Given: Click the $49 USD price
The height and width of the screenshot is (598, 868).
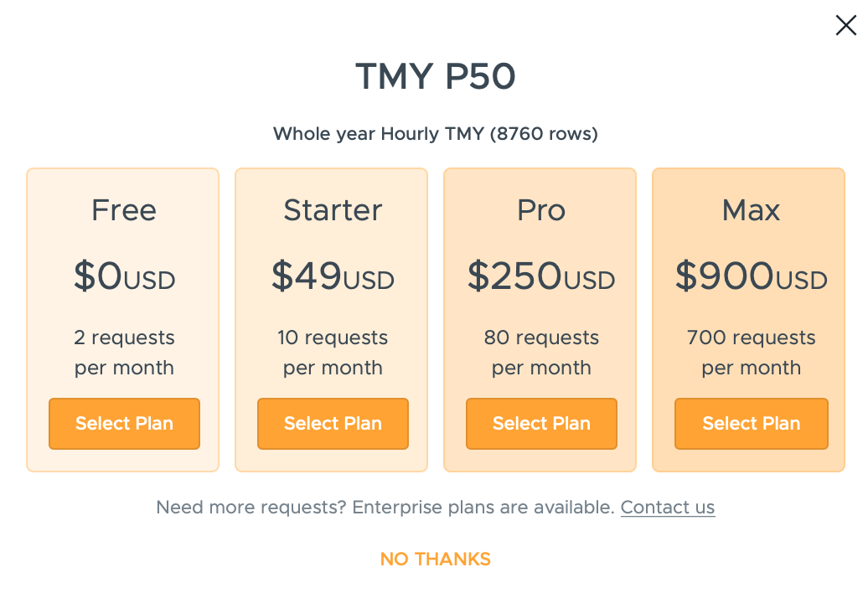Looking at the screenshot, I should pyautogui.click(x=333, y=276).
